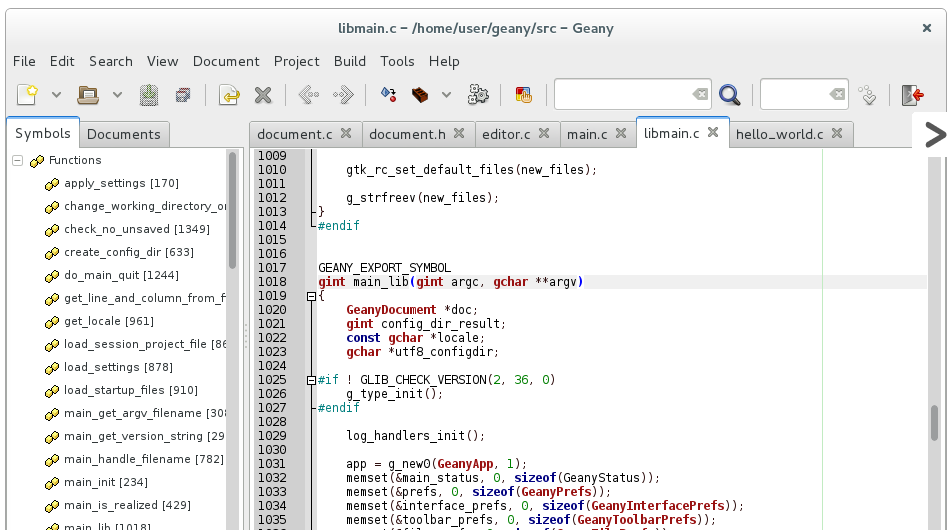
Task: Navigate back a location toolbar arrow
Action: point(309,95)
